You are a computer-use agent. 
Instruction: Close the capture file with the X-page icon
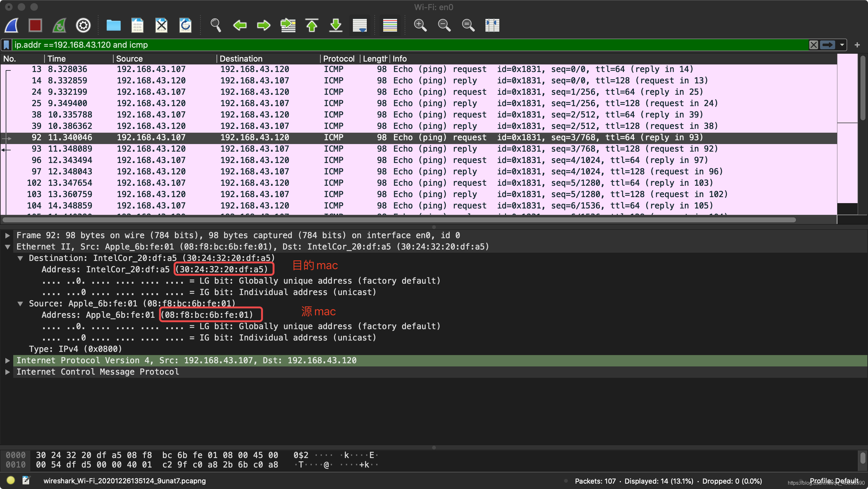click(x=161, y=26)
